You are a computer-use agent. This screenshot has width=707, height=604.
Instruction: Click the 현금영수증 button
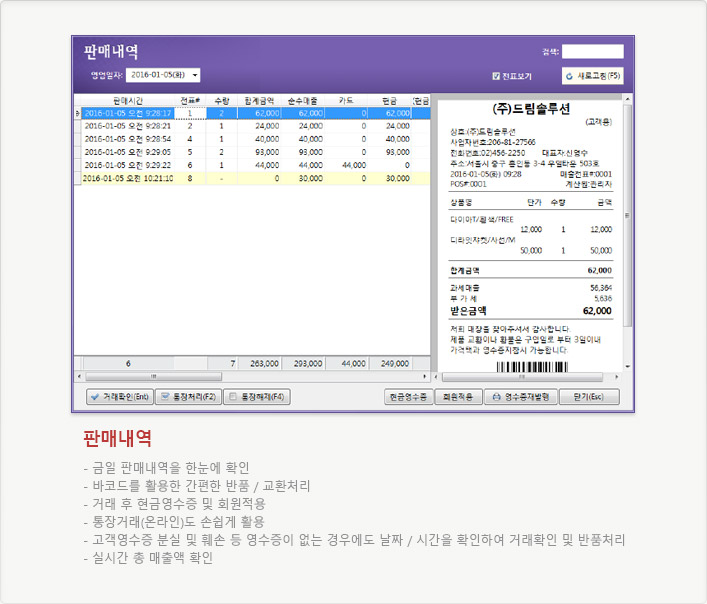[409, 397]
